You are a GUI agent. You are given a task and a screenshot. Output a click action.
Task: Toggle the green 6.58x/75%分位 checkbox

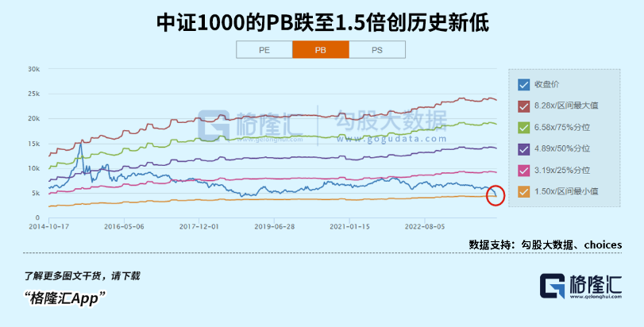click(523, 127)
